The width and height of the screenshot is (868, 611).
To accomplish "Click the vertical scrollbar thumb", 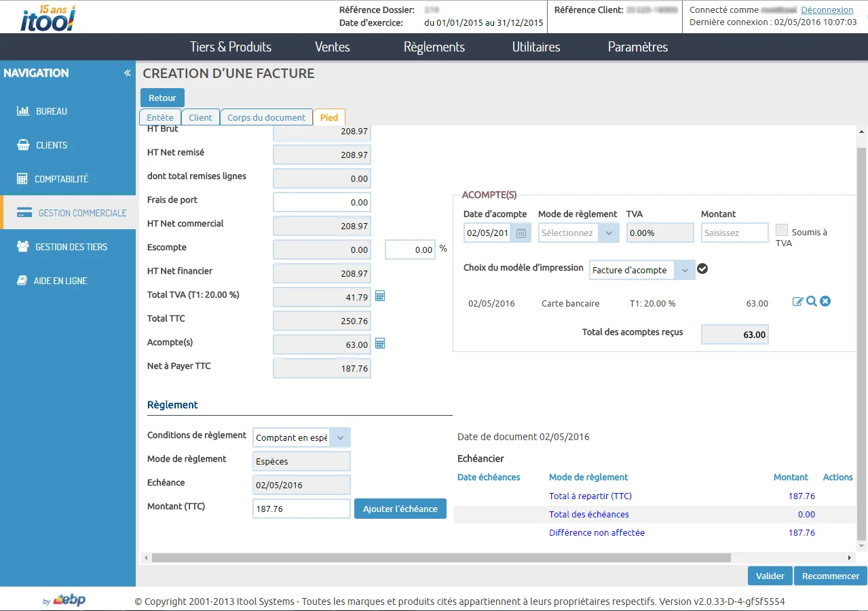I will coord(862,343).
